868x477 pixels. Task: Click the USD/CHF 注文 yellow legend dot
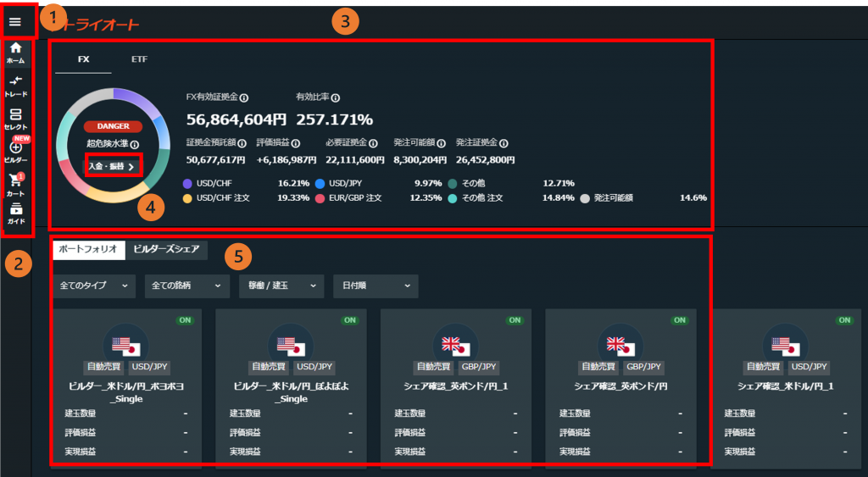[x=187, y=198]
